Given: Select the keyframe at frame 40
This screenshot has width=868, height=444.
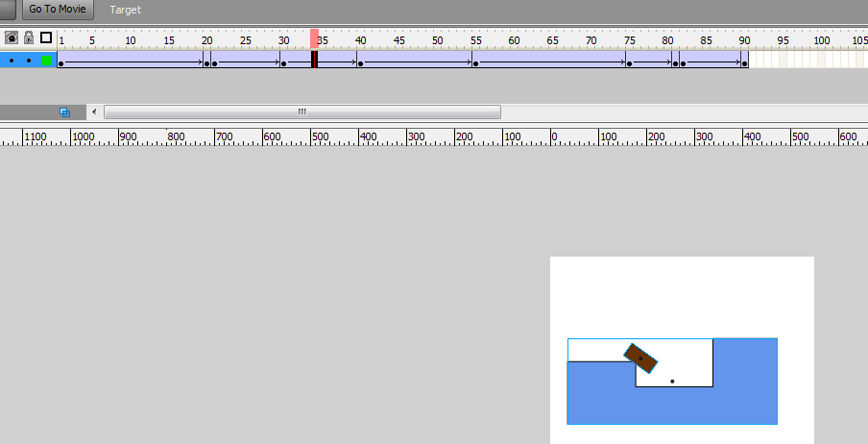Looking at the screenshot, I should [360, 63].
